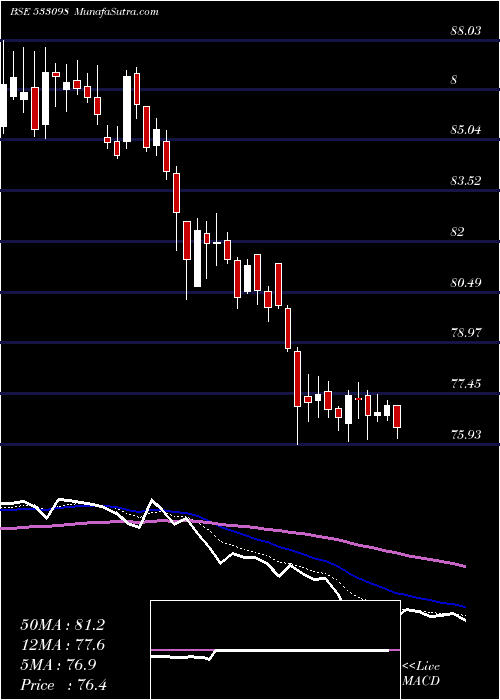Viewport: 500px width, 700px height.
Task: Click the 77.45 price axis label
Action: point(467,383)
